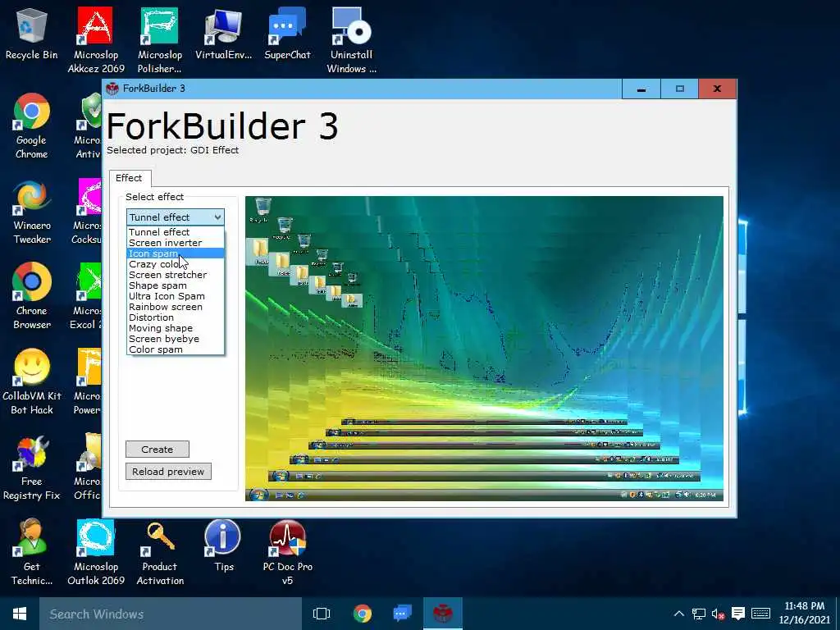Choose Icon spam from the list
Viewport: 840px width, 630px height.
[176, 253]
